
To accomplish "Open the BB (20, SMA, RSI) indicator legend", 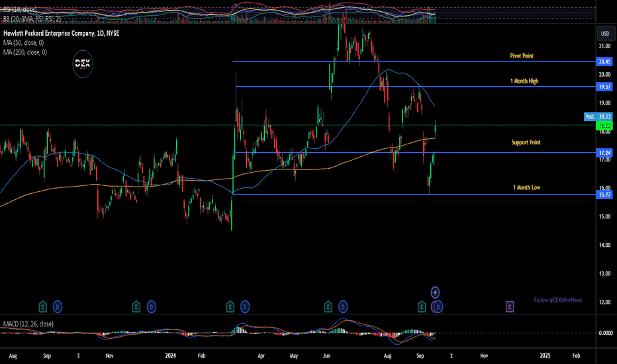I will pyautogui.click(x=32, y=19).
